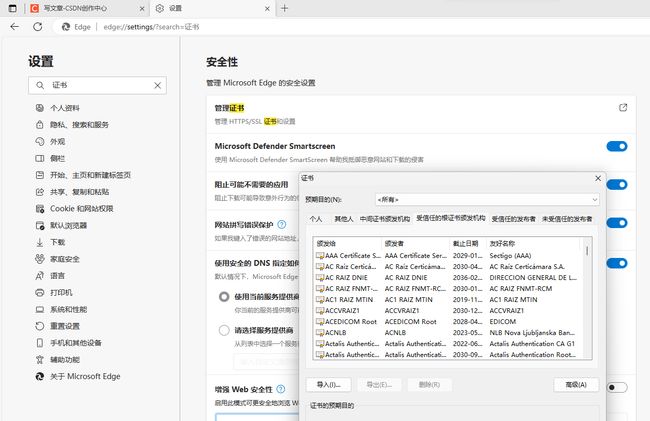Select ACNLB certificate row
Viewport: 650px width, 421px height.
tap(447, 332)
